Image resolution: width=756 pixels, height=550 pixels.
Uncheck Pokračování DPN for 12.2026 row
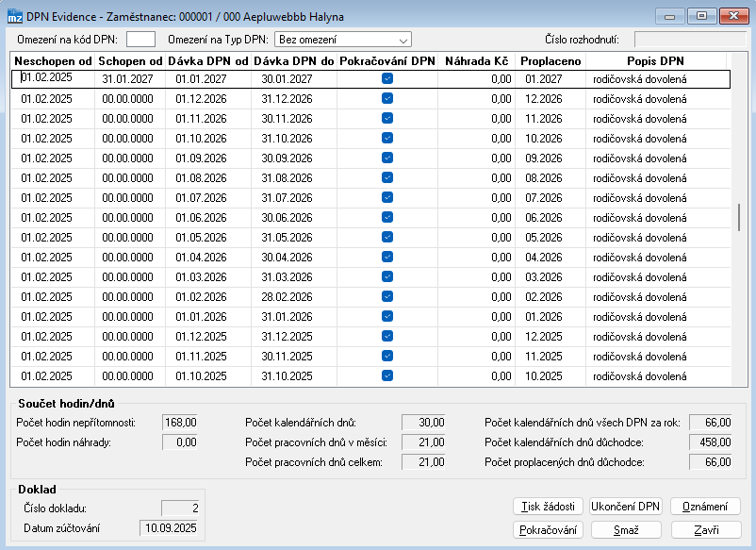386,99
